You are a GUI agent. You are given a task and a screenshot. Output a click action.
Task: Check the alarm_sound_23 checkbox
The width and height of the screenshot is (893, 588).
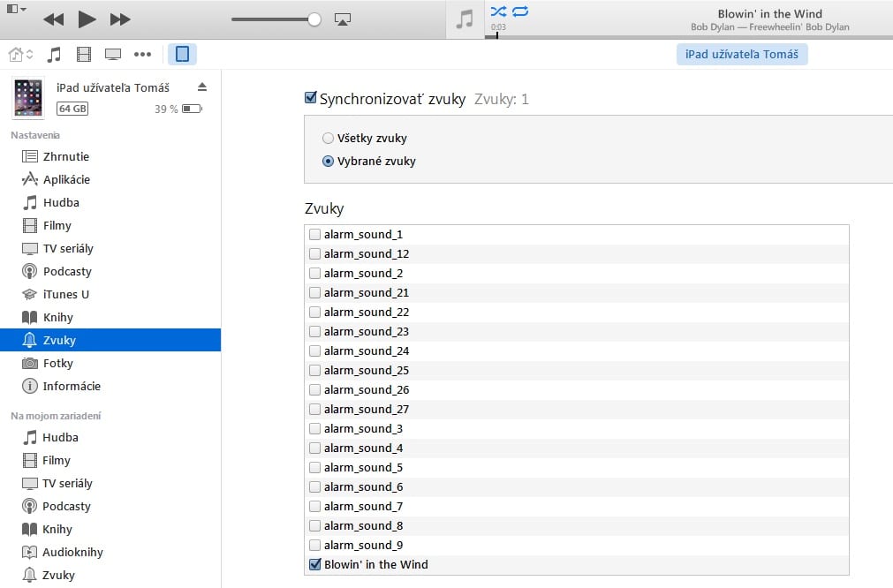[314, 331]
